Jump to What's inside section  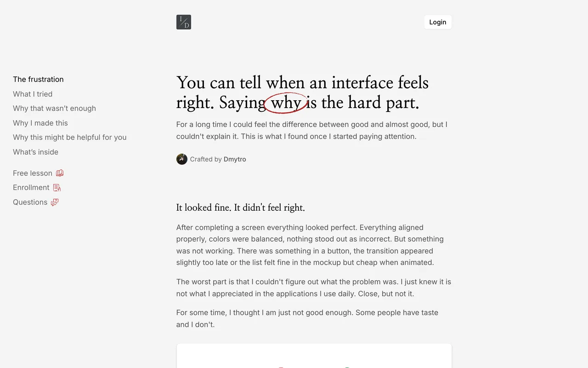coord(35,152)
